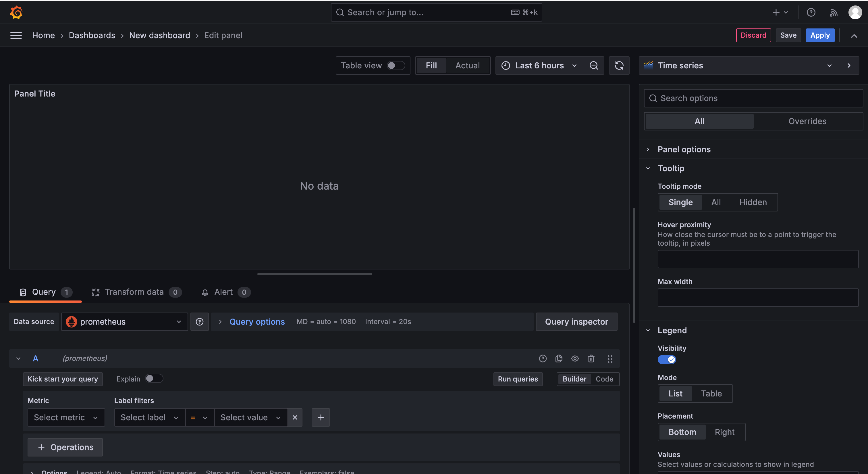Click the Query inspector button icon

pyautogui.click(x=576, y=322)
